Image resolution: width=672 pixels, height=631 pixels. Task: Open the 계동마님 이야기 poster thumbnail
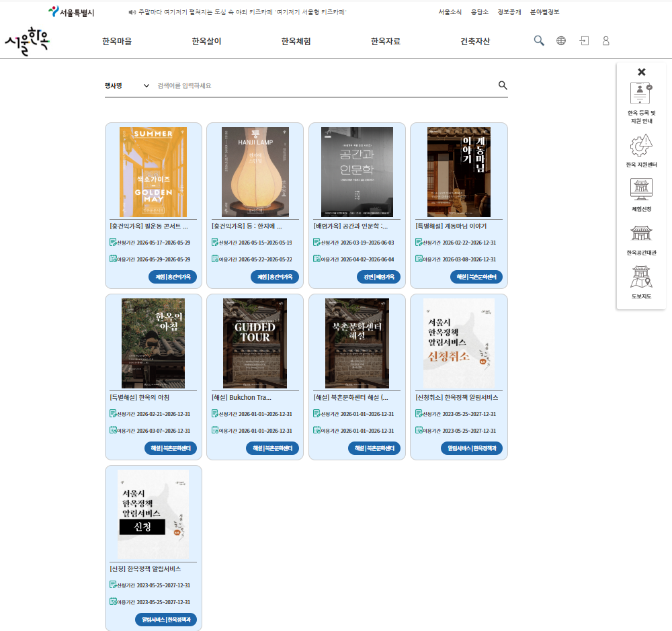pos(458,172)
